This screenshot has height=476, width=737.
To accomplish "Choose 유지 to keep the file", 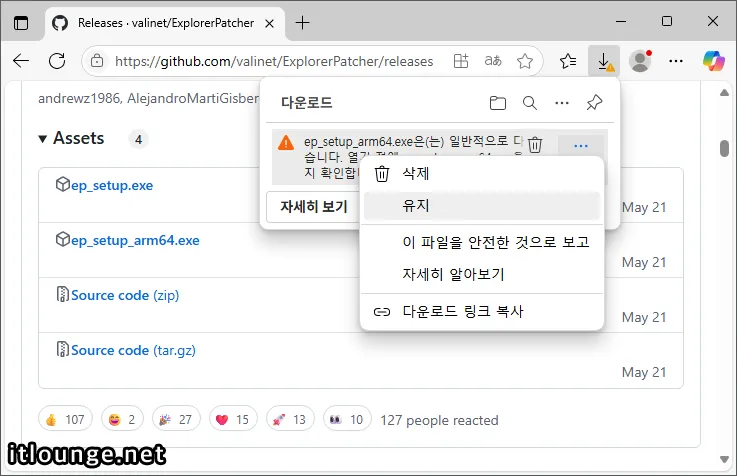I will point(481,206).
